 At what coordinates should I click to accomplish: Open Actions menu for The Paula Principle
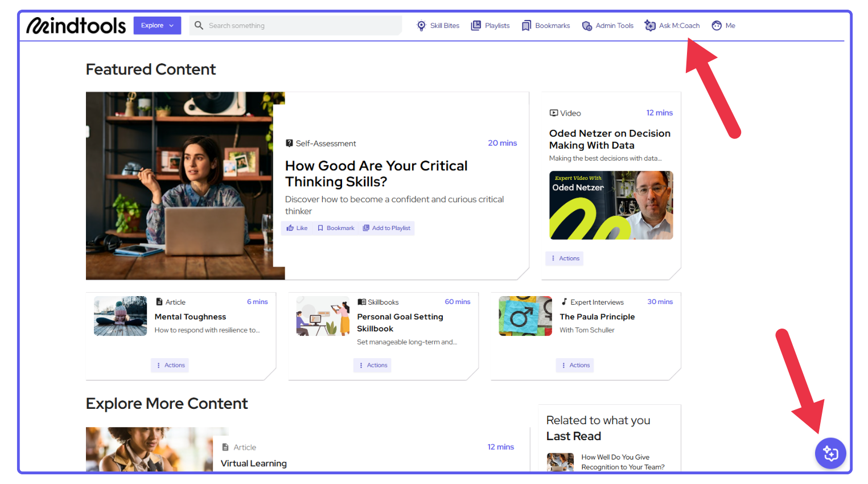[575, 366]
